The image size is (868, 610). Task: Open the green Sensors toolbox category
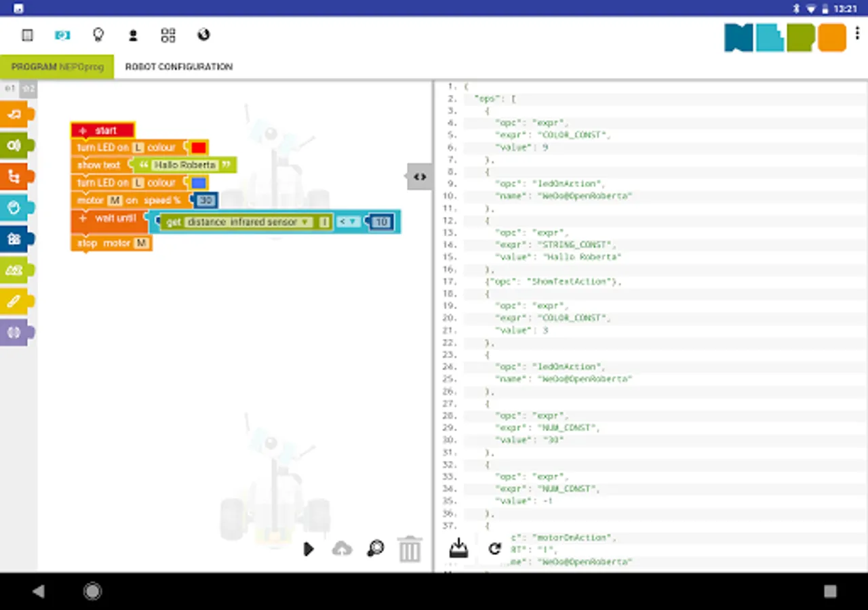click(x=16, y=145)
